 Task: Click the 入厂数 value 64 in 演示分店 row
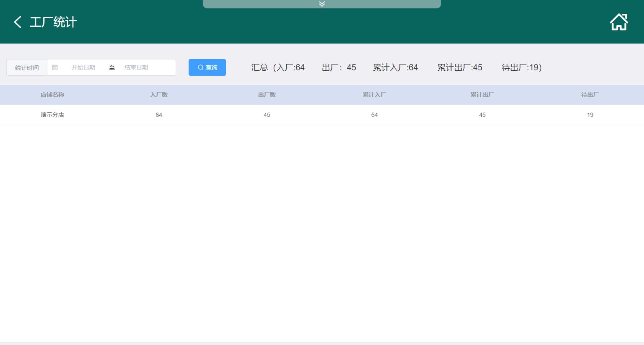[x=159, y=115]
